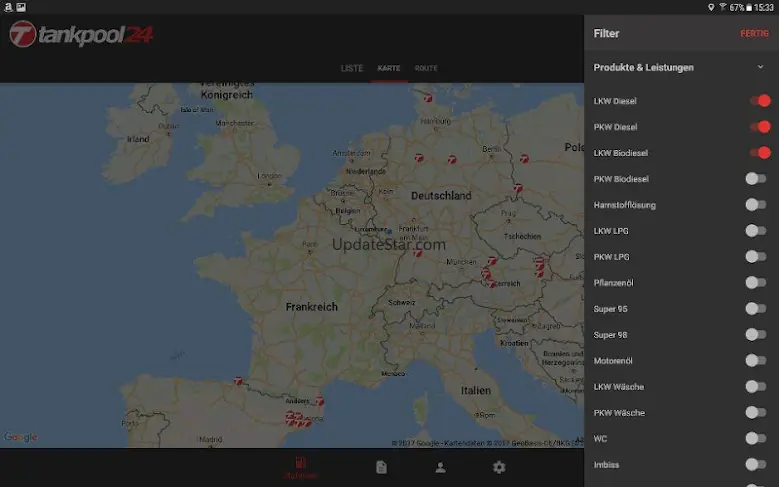Enable the LKW Wäsche filter
This screenshot has width=779, height=487.
click(756, 386)
